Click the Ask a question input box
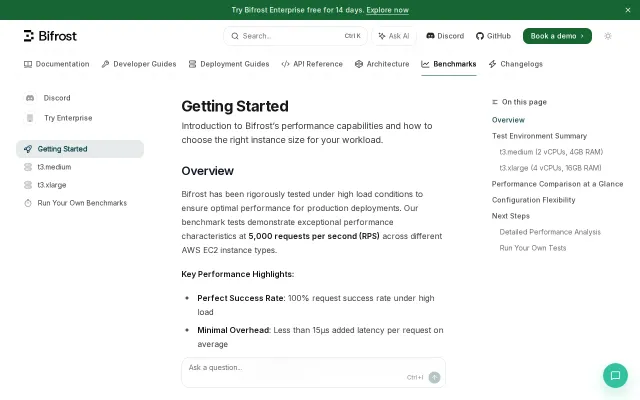Screen dimensions: 640x400 pyautogui.click(x=313, y=372)
